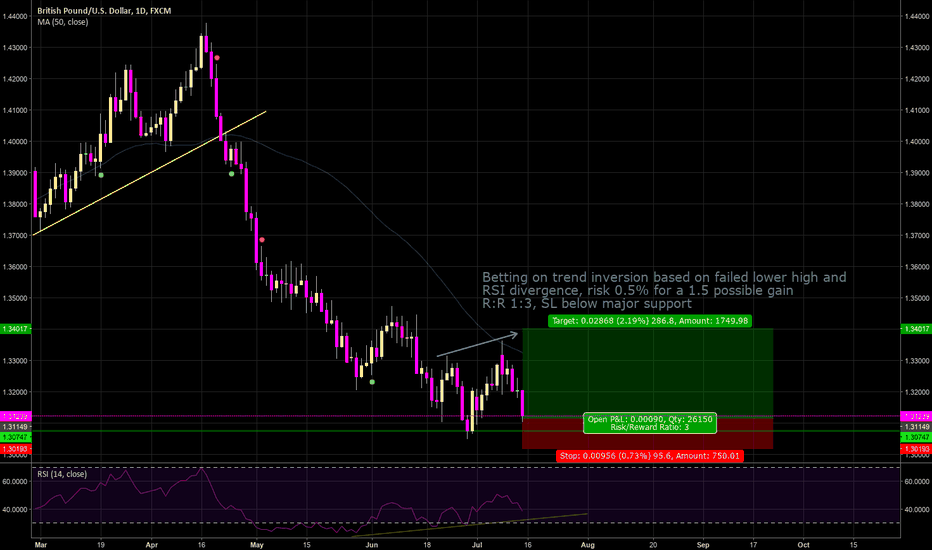Click the 40.0000 RSI label on left axis
932x550 pixels.
pos(15,510)
